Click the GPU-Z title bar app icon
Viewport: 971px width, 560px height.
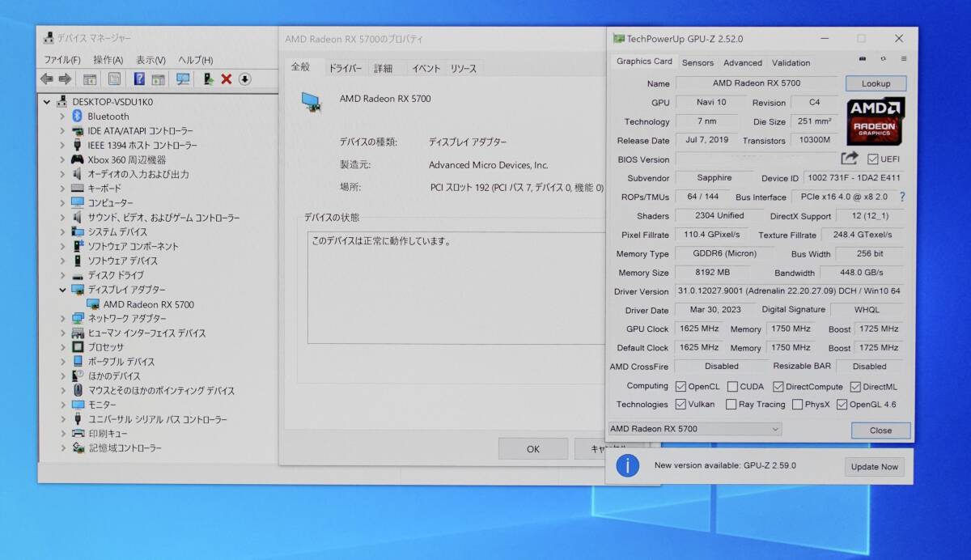619,38
